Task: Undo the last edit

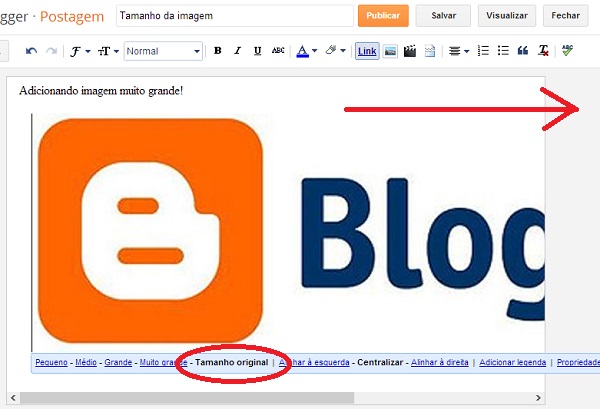Action: (31, 51)
